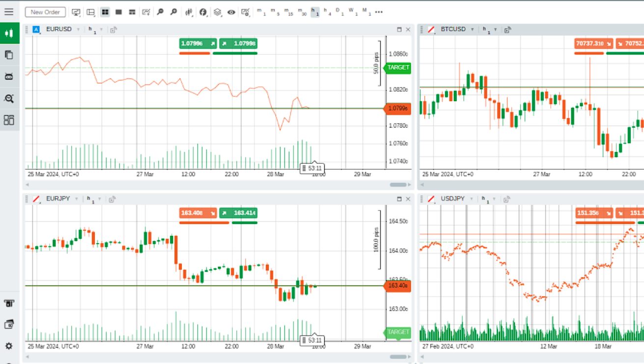Switch to single-chart mode
Screen dimensions: 644x364
click(x=118, y=12)
